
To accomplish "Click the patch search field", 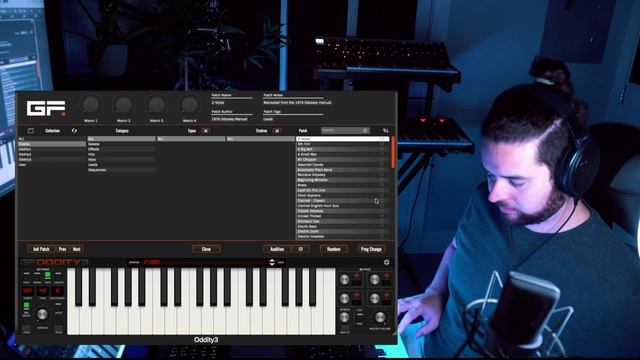I will click(x=345, y=130).
